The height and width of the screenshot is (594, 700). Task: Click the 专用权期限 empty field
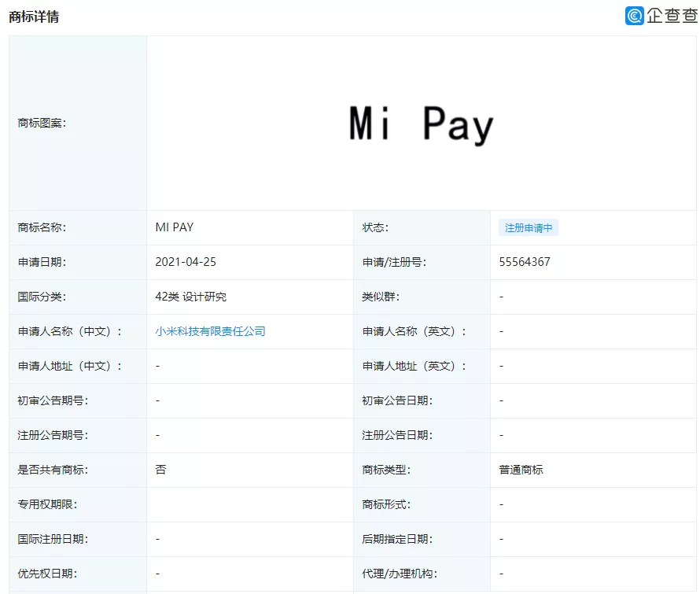[236, 504]
